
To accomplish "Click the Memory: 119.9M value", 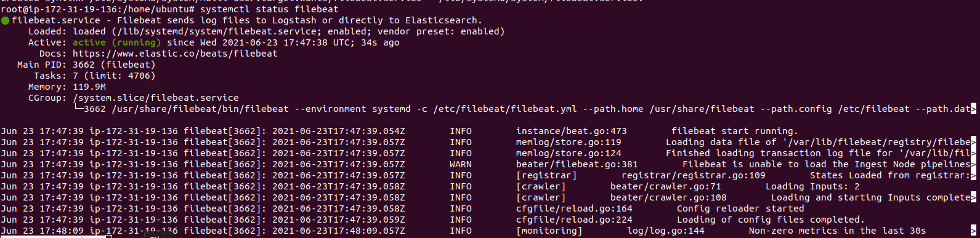I will coord(89,87).
